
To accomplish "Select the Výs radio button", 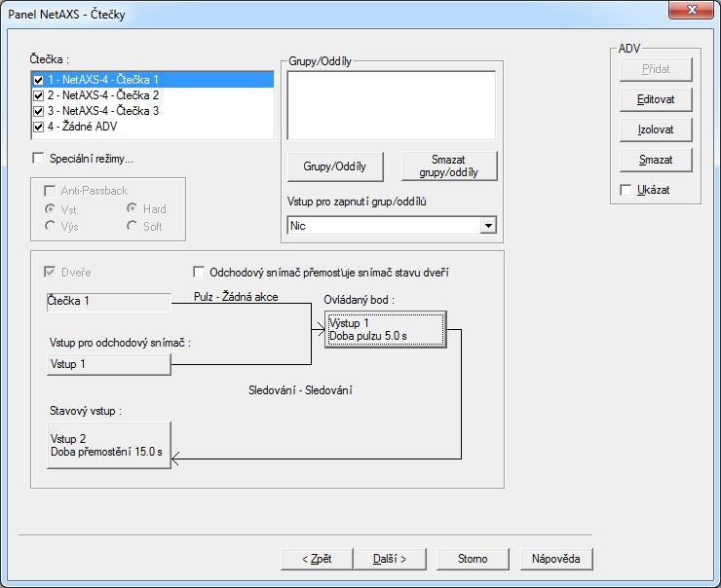I will pos(50,226).
